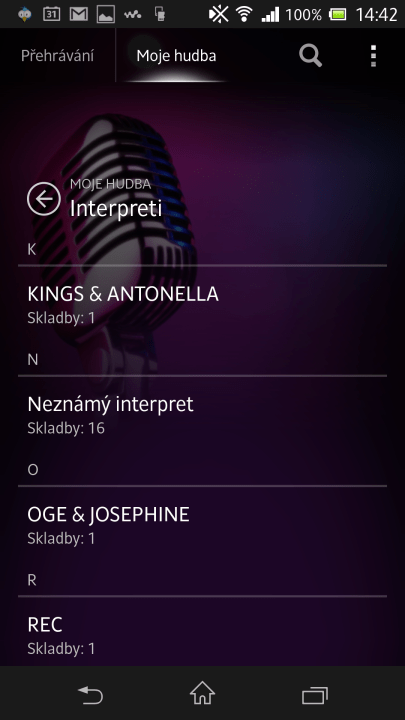
Task: Open artist OGE & JOSEPHINE
Action: tap(202, 524)
